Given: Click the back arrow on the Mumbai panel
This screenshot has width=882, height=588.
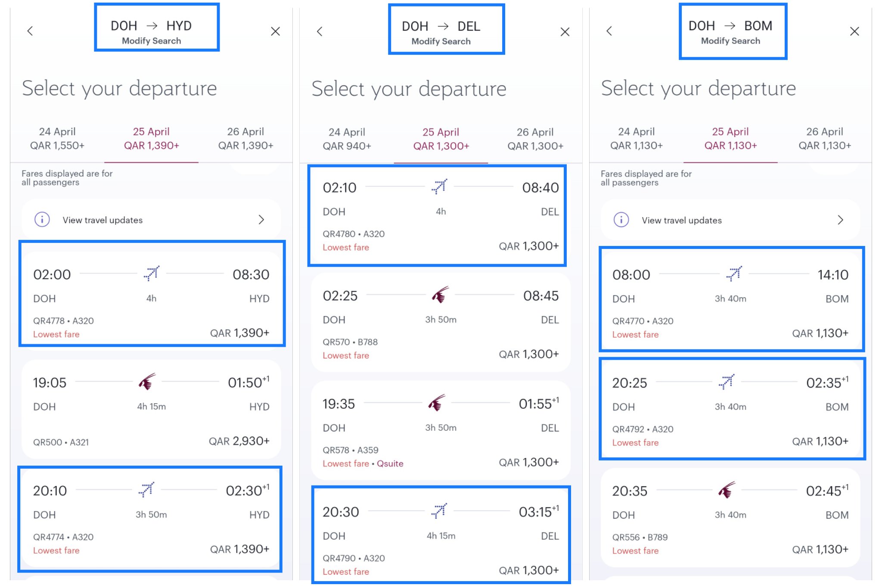Looking at the screenshot, I should [x=609, y=31].
